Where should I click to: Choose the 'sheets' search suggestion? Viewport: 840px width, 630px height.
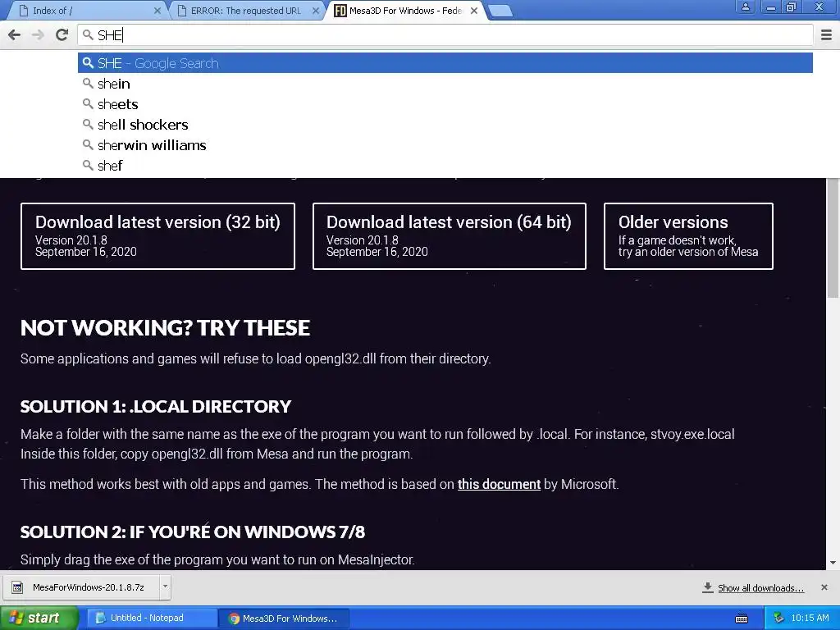445,104
